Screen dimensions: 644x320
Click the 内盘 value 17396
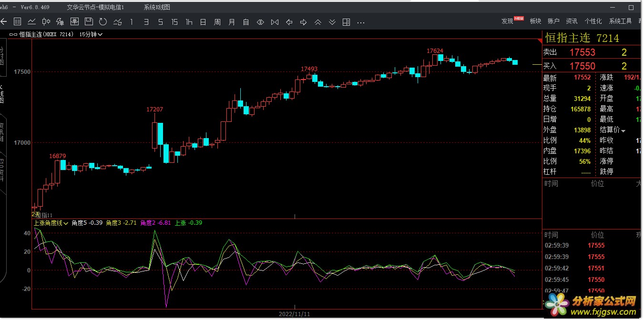click(x=583, y=151)
